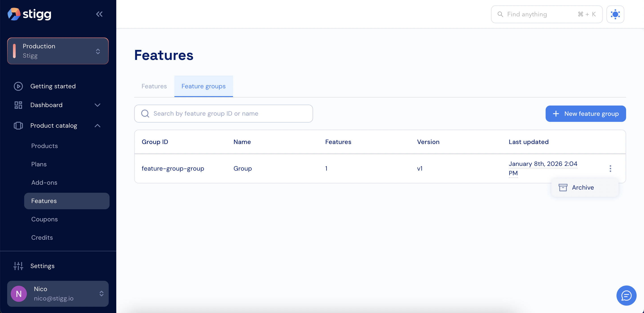The height and width of the screenshot is (313, 644).
Task: Click the Product catalog icon
Action: (18, 125)
